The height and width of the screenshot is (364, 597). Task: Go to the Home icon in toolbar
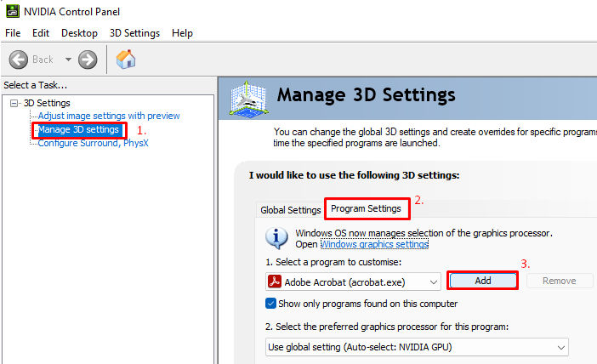tap(126, 60)
